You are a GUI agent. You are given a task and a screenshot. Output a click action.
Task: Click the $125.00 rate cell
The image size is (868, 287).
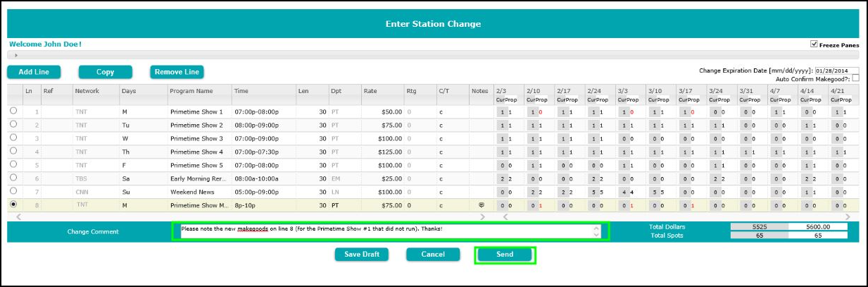pos(382,152)
